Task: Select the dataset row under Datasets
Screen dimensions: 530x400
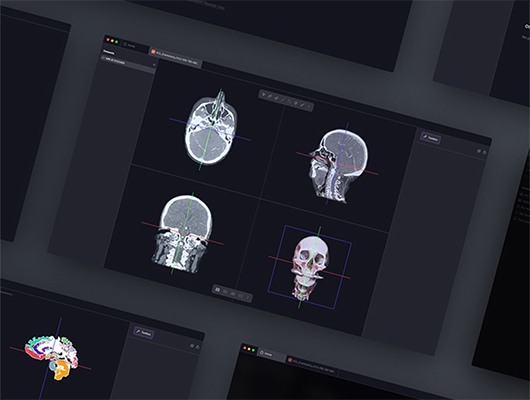Action: click(x=128, y=64)
